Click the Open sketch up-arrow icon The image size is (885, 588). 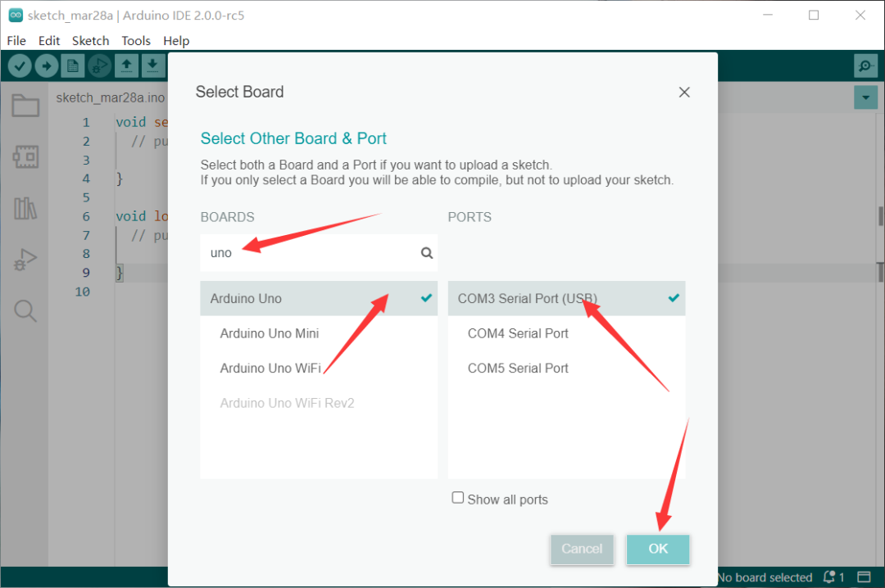pyautogui.click(x=126, y=66)
